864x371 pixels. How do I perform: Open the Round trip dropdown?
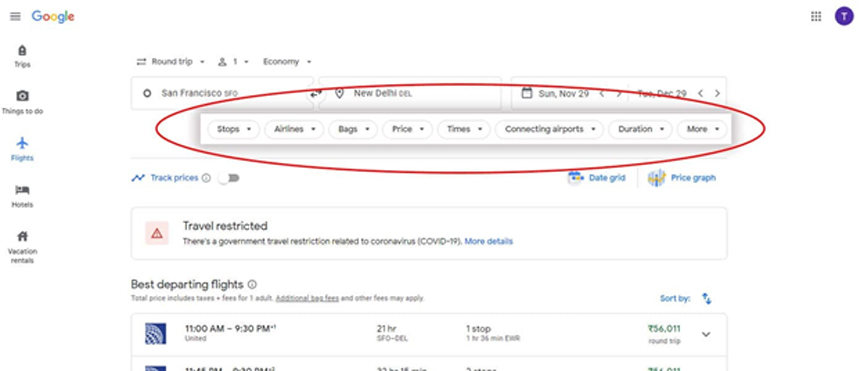[x=170, y=62]
